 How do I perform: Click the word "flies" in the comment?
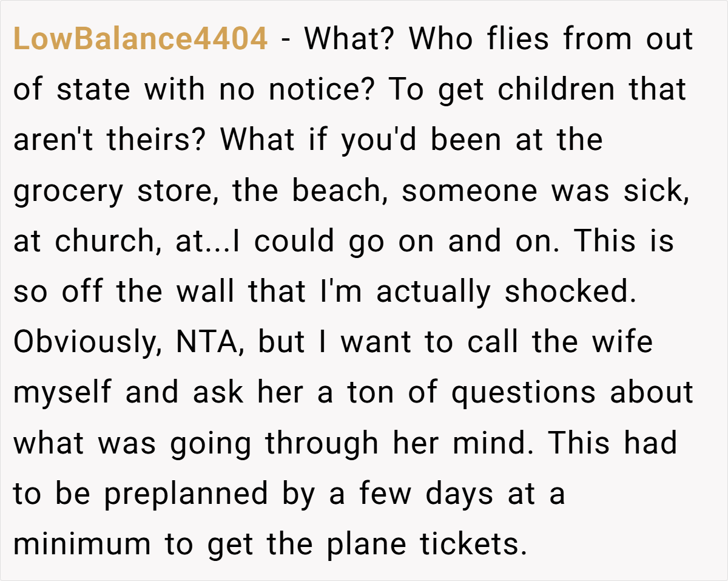(x=517, y=39)
